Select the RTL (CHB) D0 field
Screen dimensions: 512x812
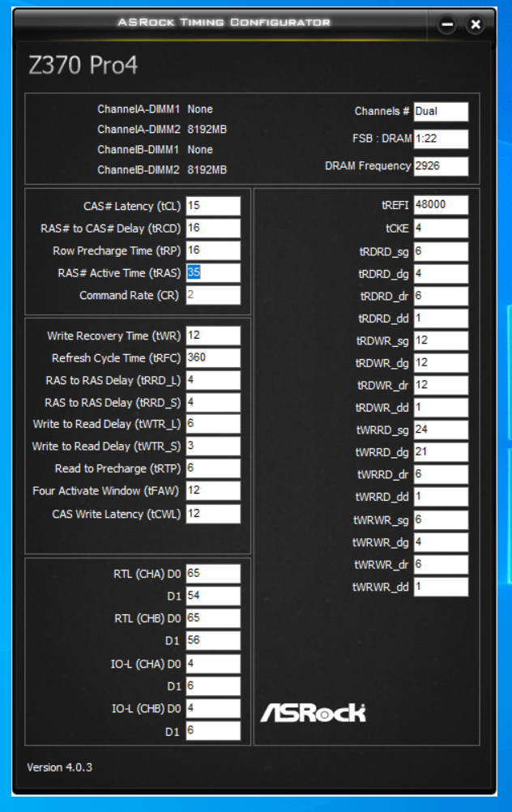tap(213, 618)
